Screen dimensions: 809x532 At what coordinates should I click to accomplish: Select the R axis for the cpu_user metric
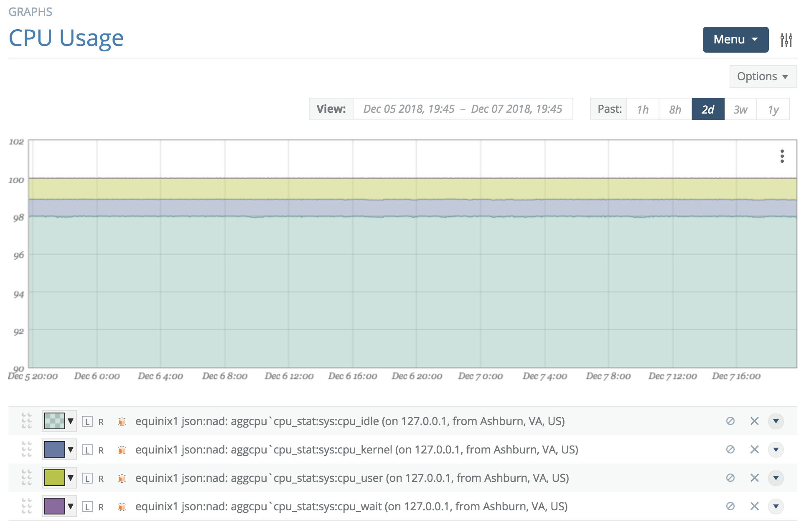point(100,478)
